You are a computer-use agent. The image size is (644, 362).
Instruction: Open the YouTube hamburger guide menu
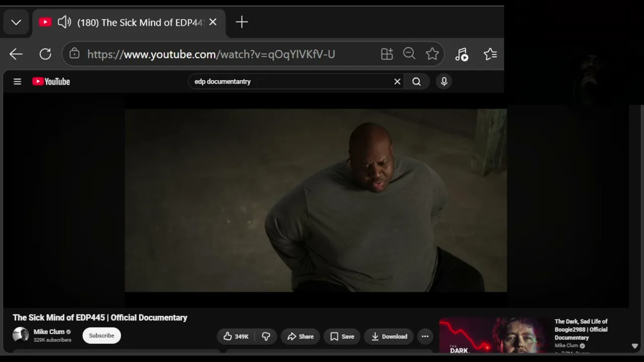pyautogui.click(x=18, y=81)
